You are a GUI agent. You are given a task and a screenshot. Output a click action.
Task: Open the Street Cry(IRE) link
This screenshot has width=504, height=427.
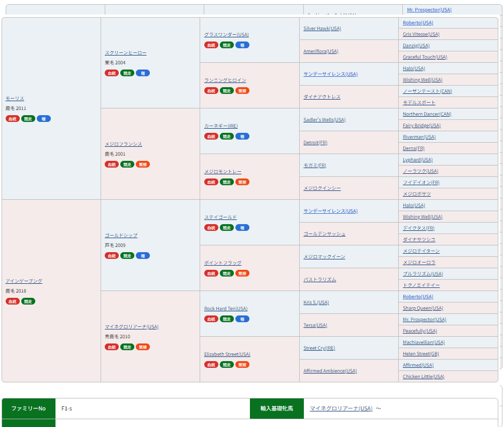319,348
